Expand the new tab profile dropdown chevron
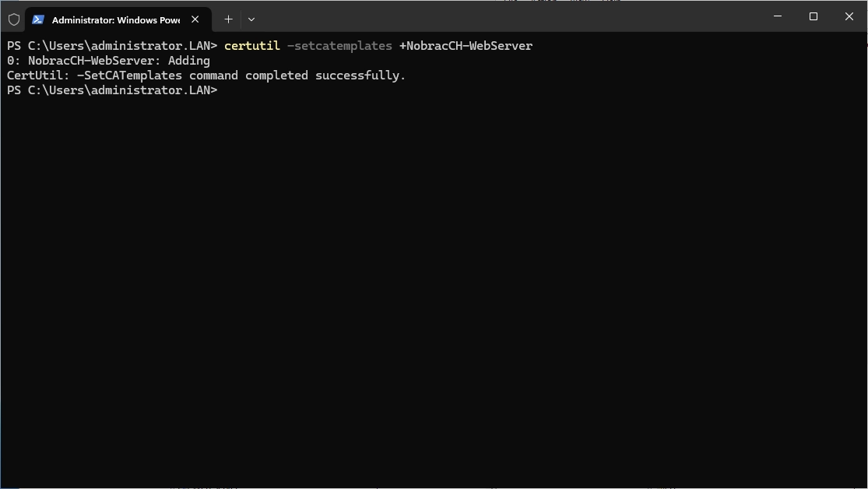 coord(251,19)
